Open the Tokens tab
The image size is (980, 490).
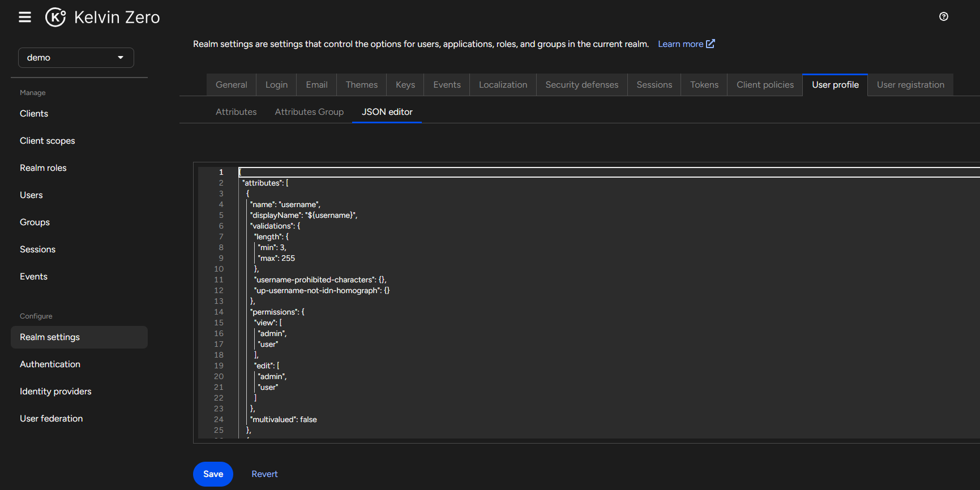click(x=704, y=85)
